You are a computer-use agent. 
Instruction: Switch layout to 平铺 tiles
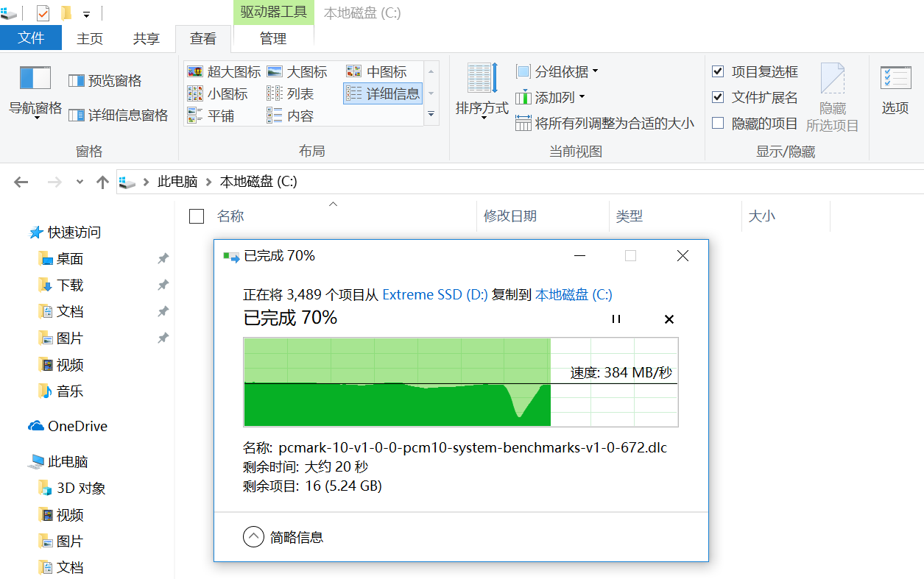(211, 116)
